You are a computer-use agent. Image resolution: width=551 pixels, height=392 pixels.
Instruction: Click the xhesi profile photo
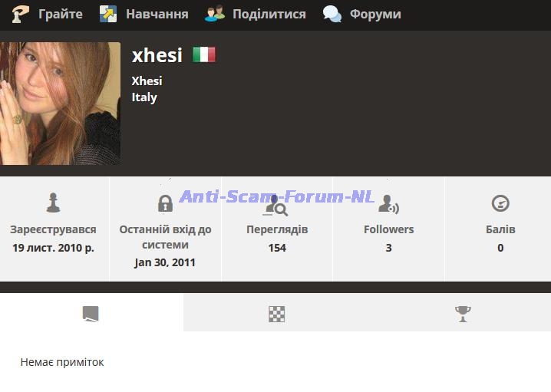click(60, 104)
